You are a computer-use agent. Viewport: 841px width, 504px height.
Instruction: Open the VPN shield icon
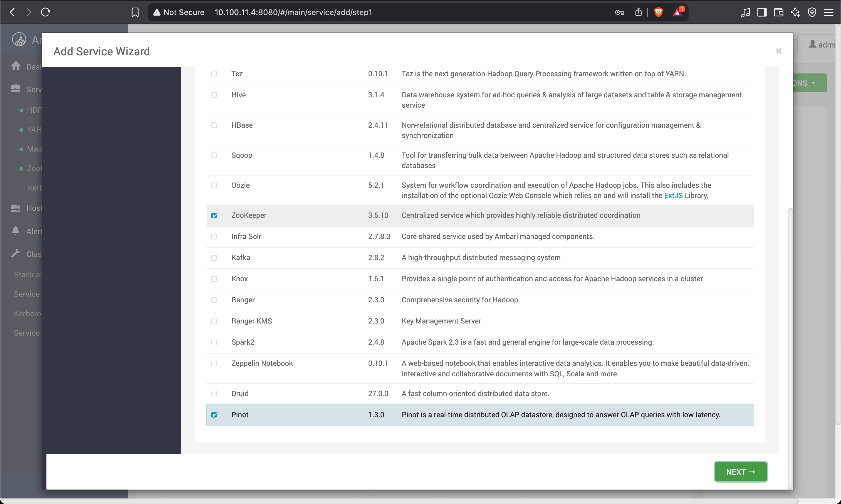point(812,12)
